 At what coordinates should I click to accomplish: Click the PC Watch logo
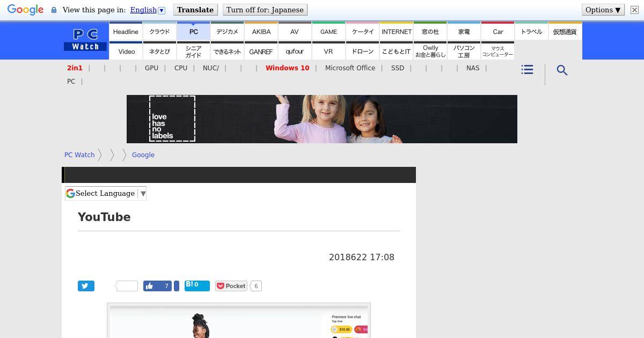pos(85,40)
